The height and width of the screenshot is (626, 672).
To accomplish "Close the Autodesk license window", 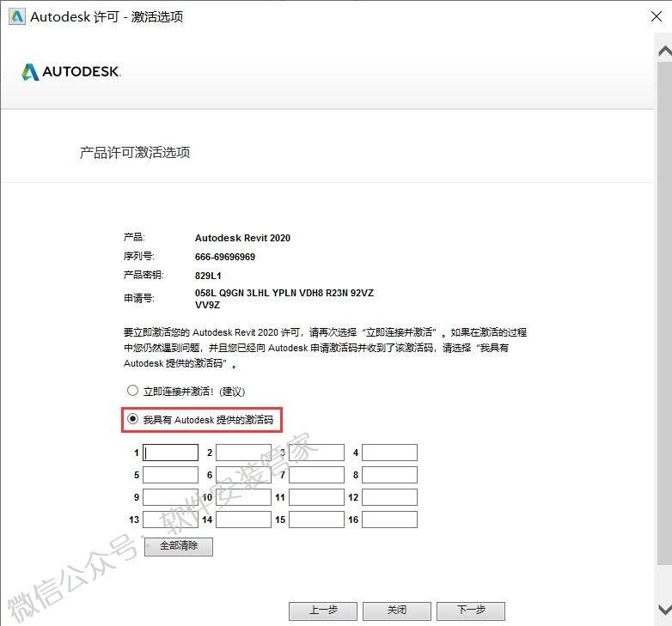I will tap(655, 16).
